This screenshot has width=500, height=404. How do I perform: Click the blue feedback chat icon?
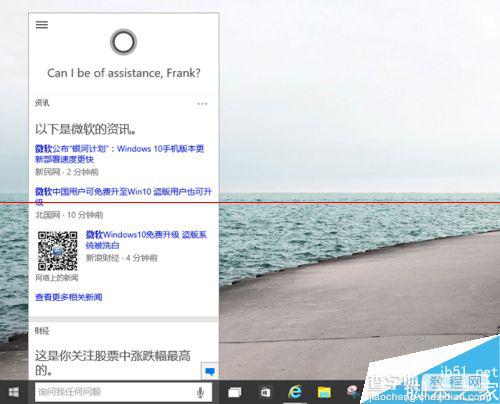coord(210,371)
